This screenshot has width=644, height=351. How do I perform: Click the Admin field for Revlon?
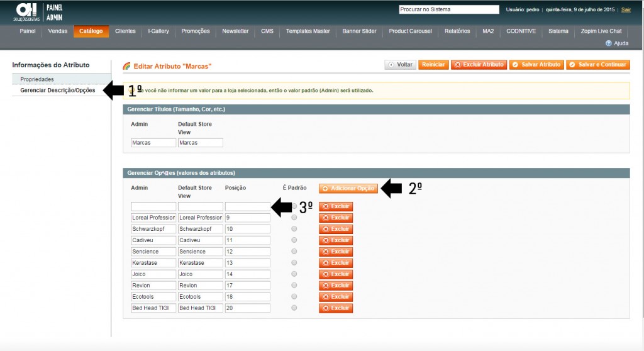[153, 286]
